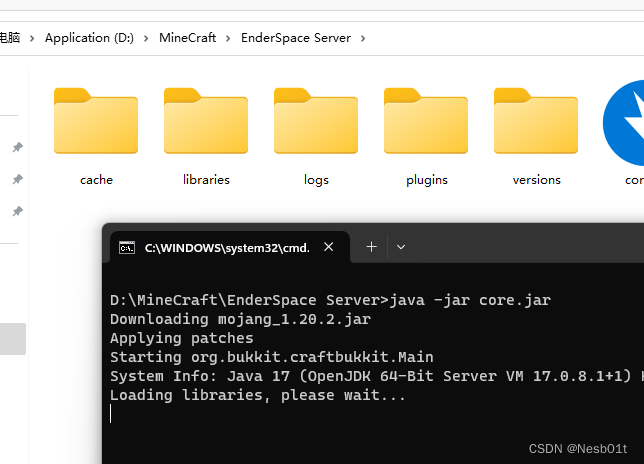Click the 电脑 breadcrumb segment
644x464 pixels.
point(9,38)
